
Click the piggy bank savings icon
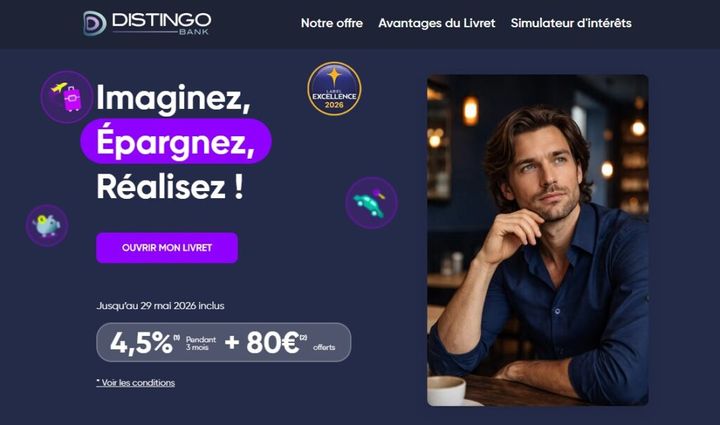[47, 225]
